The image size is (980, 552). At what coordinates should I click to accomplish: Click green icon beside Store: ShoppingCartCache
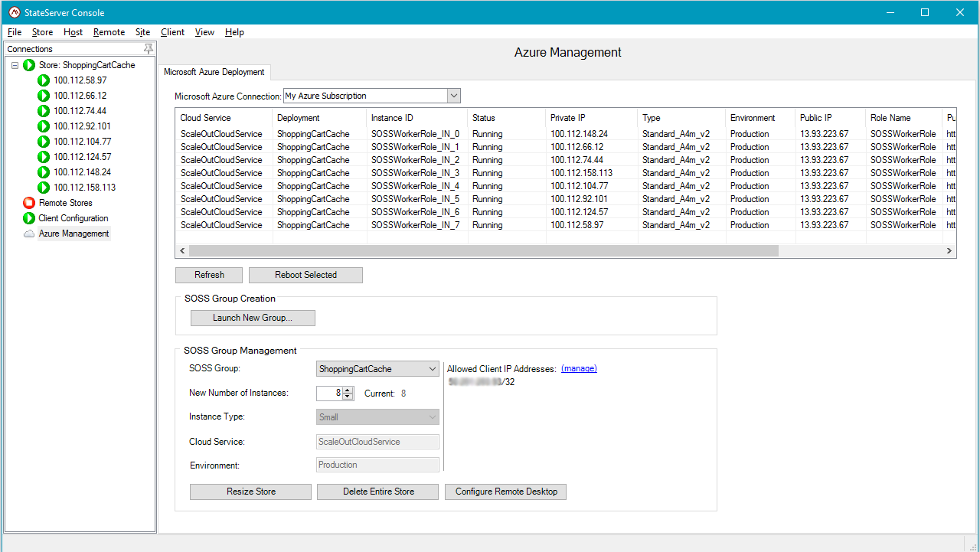click(x=29, y=65)
